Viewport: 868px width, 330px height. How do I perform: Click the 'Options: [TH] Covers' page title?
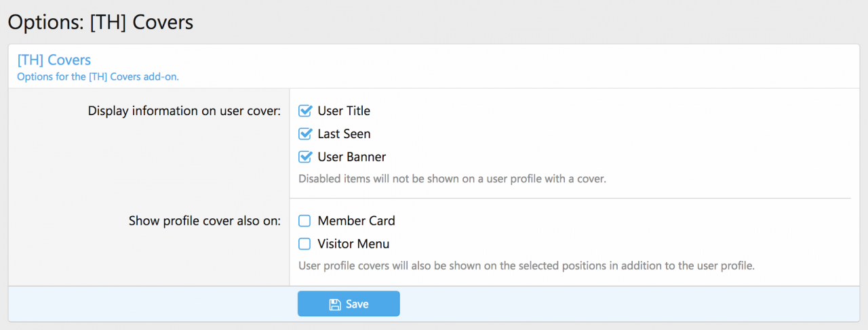(100, 22)
